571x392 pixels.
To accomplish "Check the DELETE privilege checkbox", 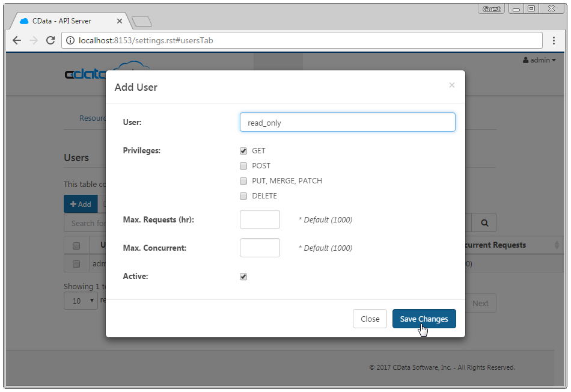I will click(x=243, y=196).
